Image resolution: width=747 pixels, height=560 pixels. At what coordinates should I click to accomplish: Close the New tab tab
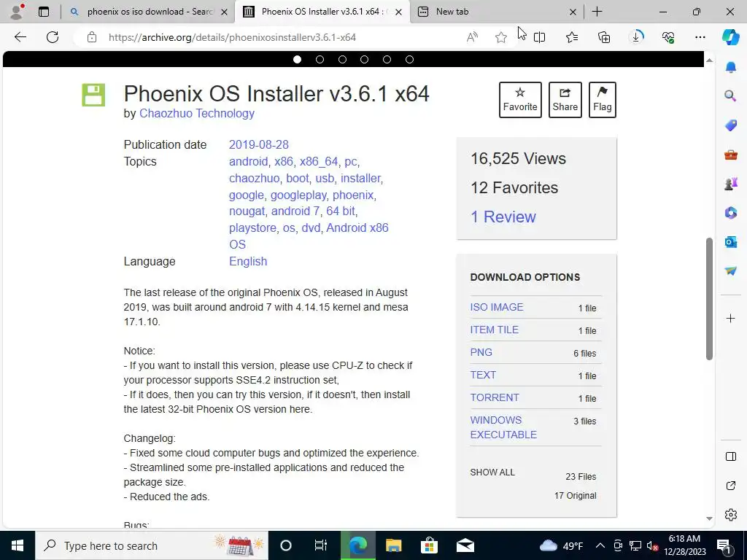click(573, 12)
